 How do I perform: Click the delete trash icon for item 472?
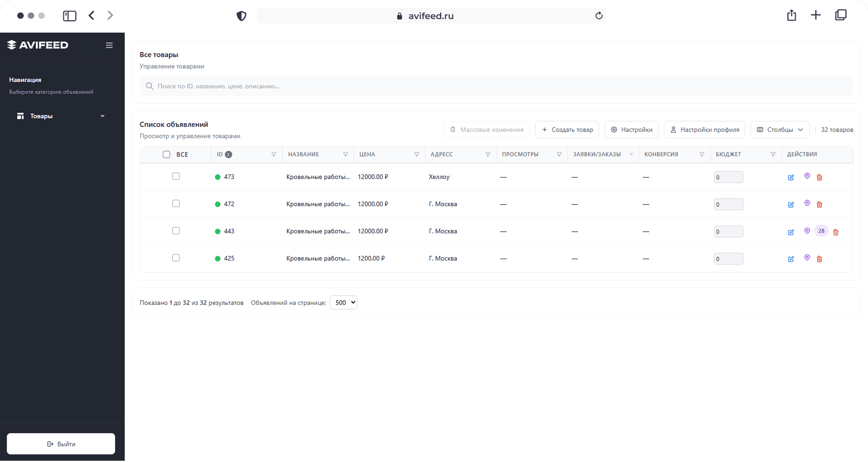[819, 205]
